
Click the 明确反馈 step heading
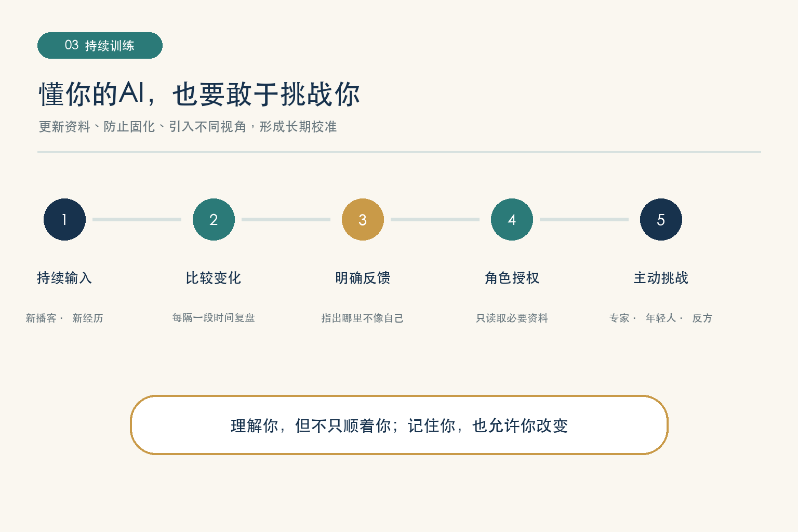click(x=363, y=278)
